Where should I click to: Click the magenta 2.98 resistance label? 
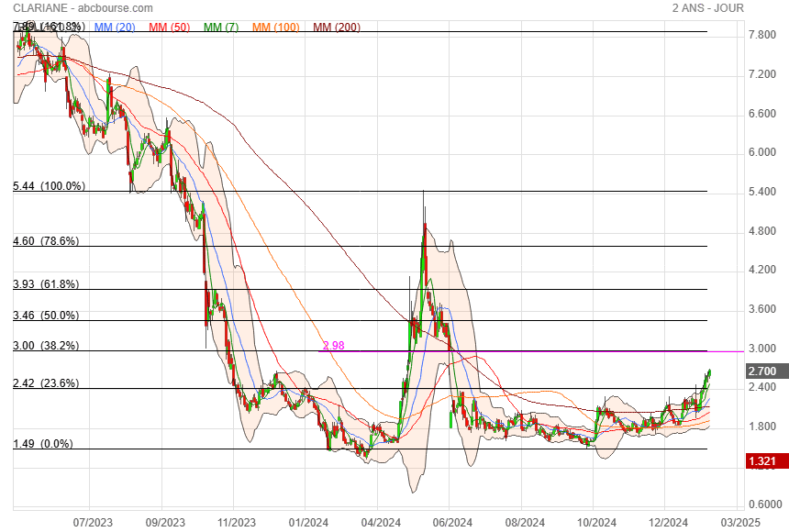click(x=334, y=345)
